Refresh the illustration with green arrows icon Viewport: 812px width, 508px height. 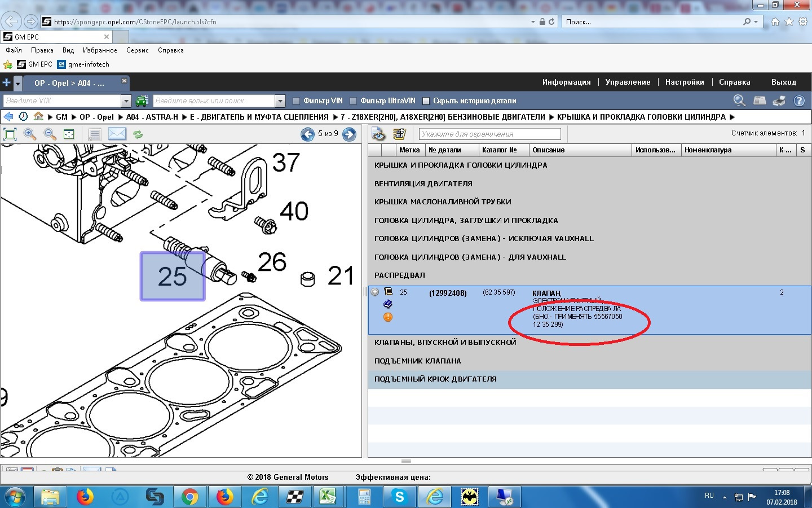pyautogui.click(x=138, y=134)
